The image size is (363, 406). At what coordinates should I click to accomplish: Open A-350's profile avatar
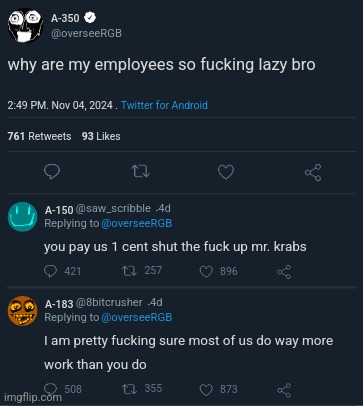click(25, 25)
